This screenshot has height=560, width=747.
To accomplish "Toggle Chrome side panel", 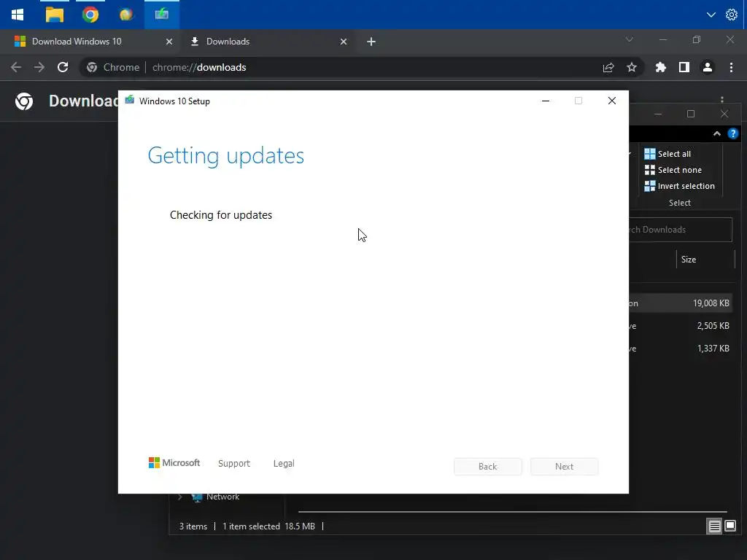I will click(x=684, y=68).
